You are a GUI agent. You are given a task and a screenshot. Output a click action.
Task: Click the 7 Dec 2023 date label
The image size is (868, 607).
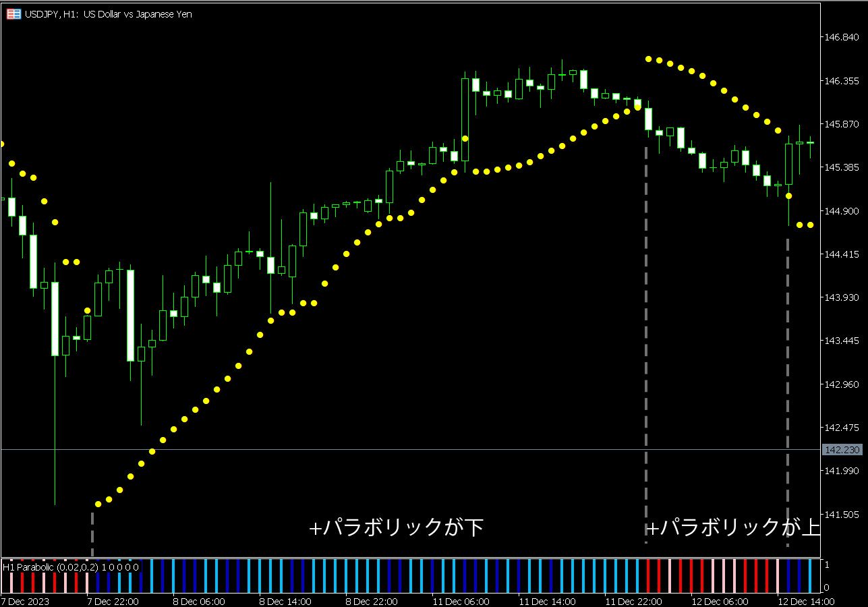tap(26, 601)
